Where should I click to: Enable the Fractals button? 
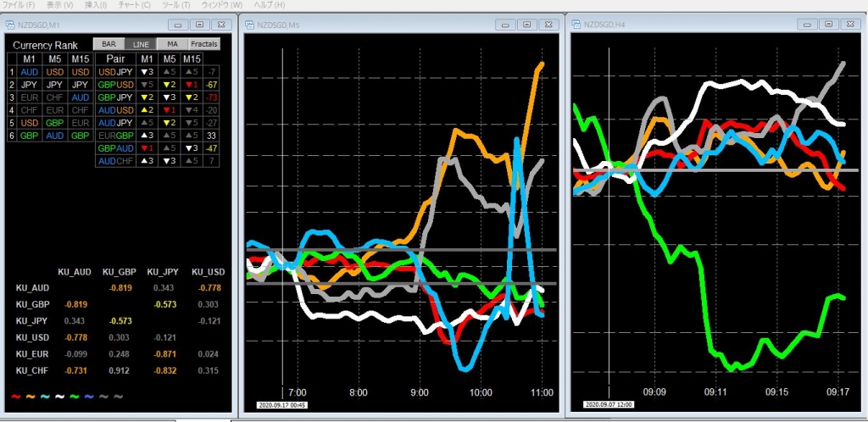[x=203, y=44]
